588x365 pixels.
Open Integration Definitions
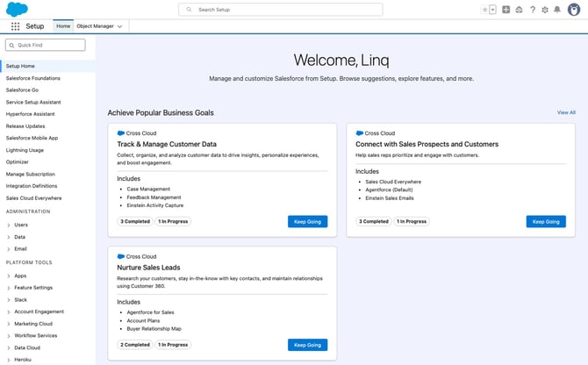click(32, 186)
